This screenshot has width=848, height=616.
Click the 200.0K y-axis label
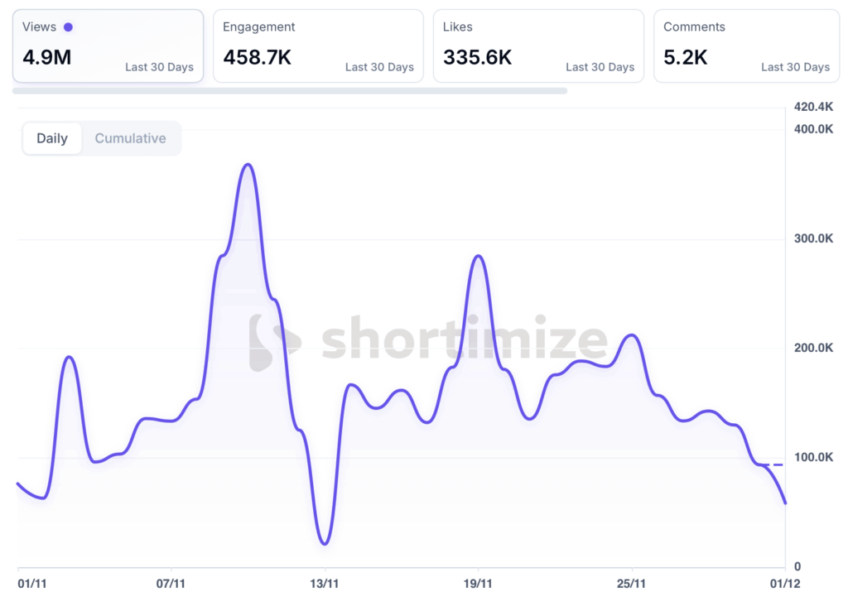(x=813, y=348)
